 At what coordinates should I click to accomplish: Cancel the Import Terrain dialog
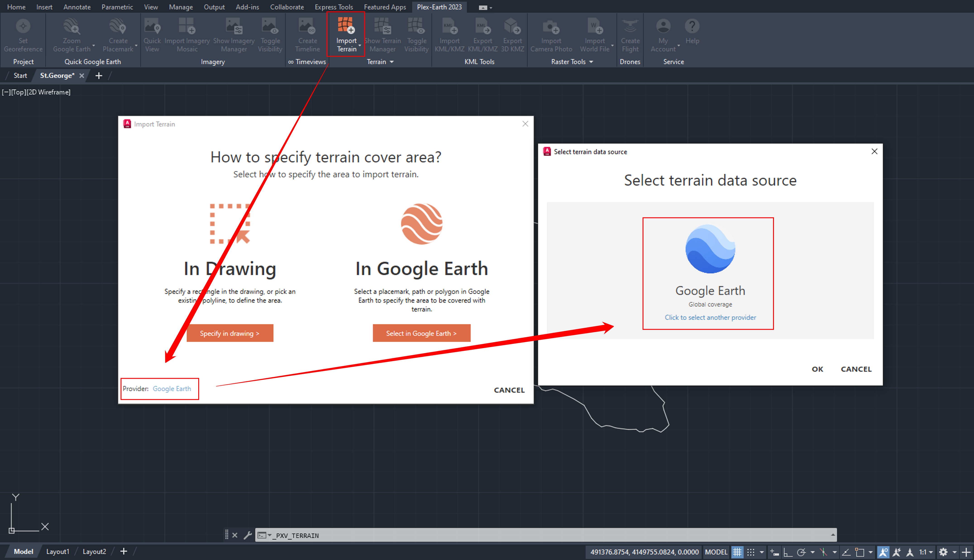(x=509, y=390)
